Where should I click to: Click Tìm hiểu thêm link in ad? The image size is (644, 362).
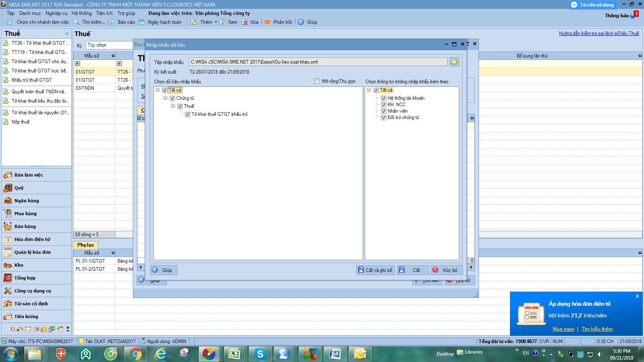click(x=597, y=329)
